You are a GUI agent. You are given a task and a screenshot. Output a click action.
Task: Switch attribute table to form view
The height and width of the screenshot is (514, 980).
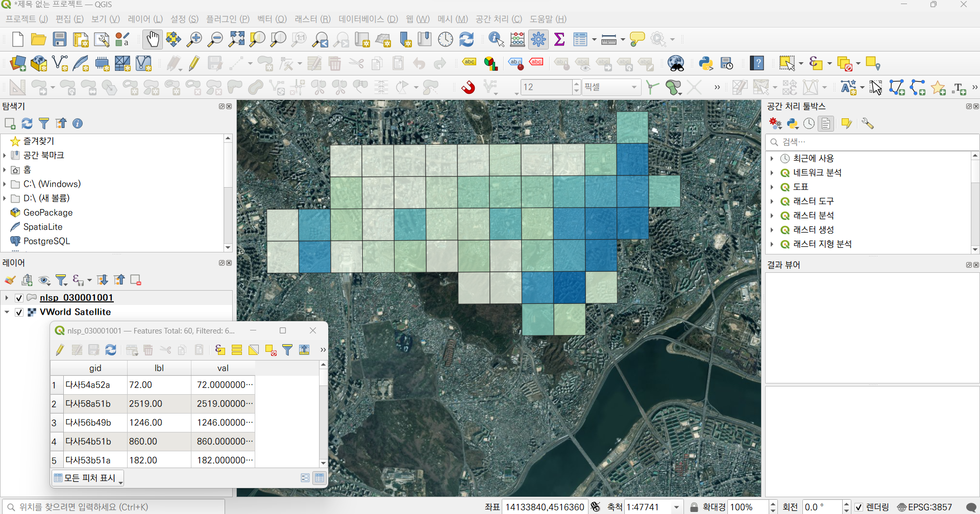[x=305, y=478]
